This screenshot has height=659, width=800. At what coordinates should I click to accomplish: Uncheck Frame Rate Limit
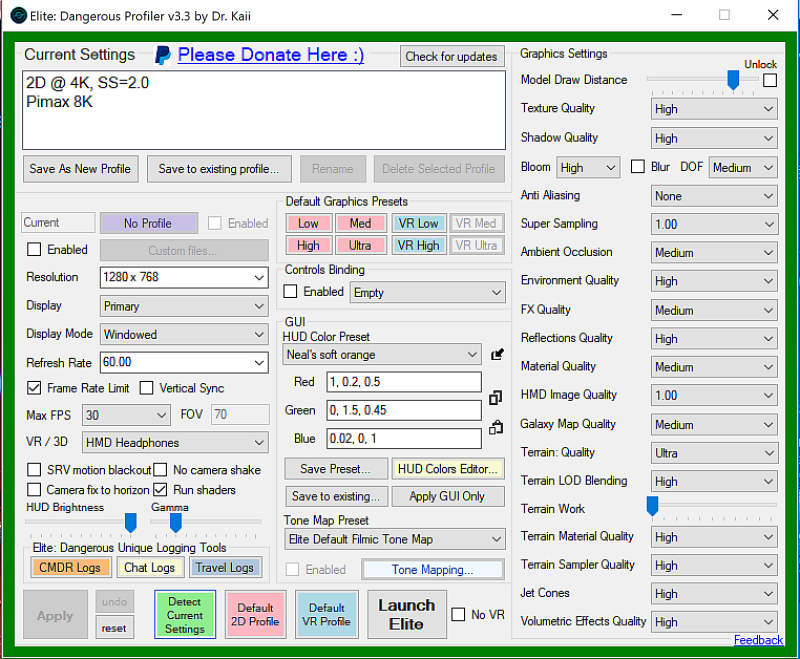click(x=34, y=388)
